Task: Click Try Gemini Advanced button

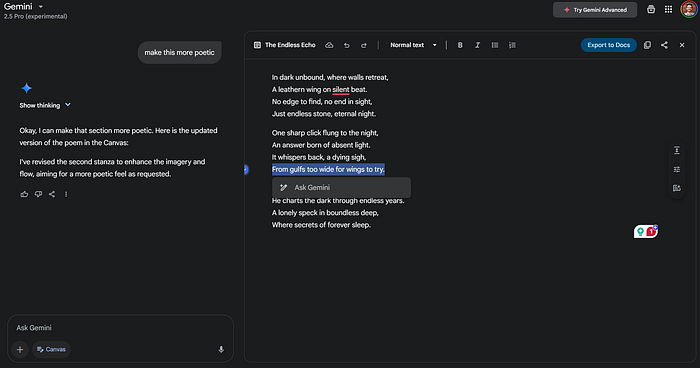Action: (x=595, y=10)
